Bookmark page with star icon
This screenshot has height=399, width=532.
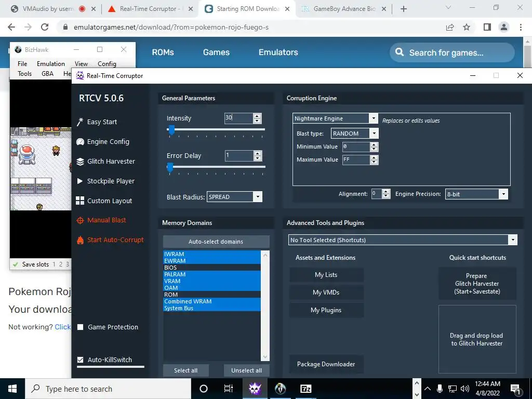tap(467, 27)
